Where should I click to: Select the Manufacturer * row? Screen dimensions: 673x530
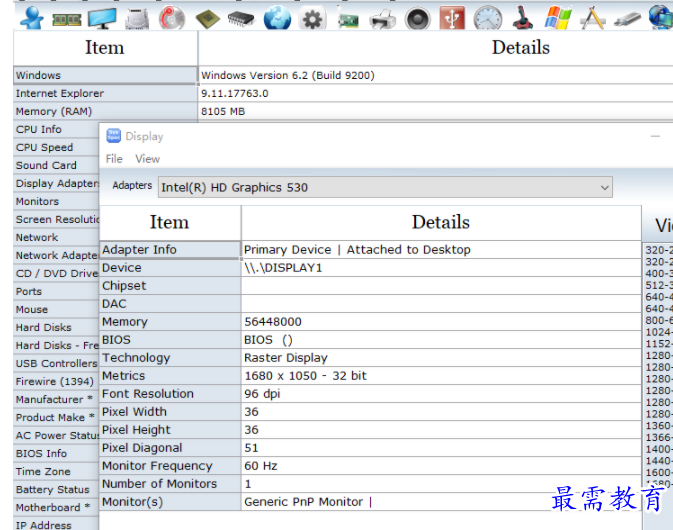click(56, 400)
